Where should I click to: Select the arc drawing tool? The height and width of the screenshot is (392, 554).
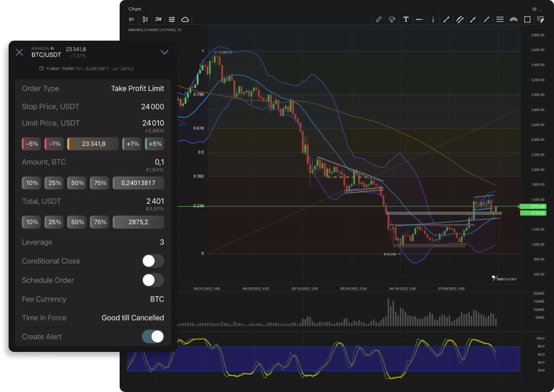pyautogui.click(x=513, y=19)
